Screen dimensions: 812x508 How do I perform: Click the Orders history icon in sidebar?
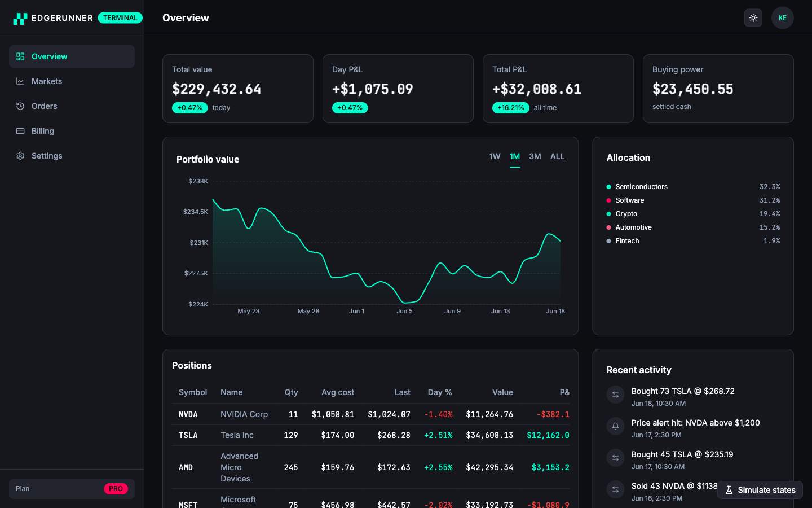point(20,106)
